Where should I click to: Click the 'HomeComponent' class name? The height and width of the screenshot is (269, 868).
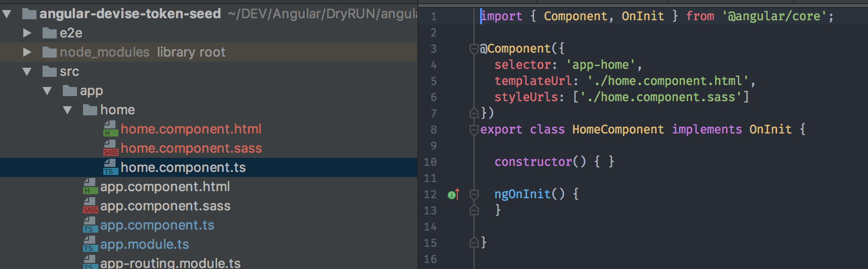pos(618,129)
